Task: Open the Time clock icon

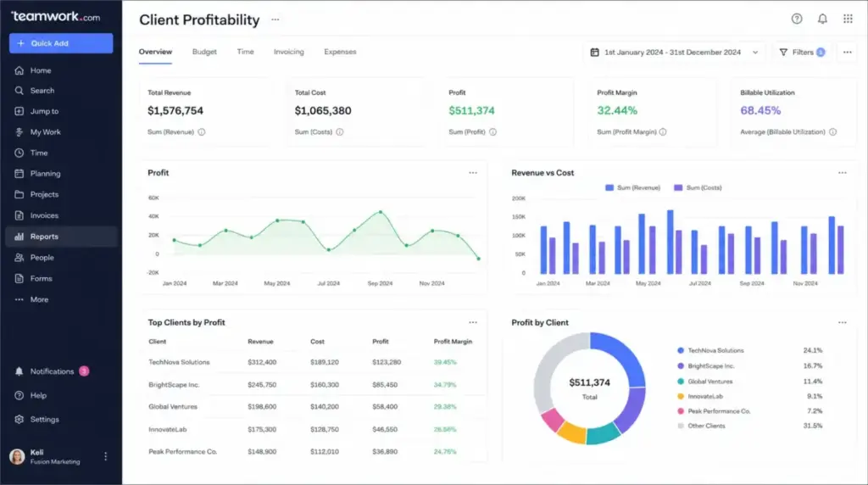Action: (19, 153)
